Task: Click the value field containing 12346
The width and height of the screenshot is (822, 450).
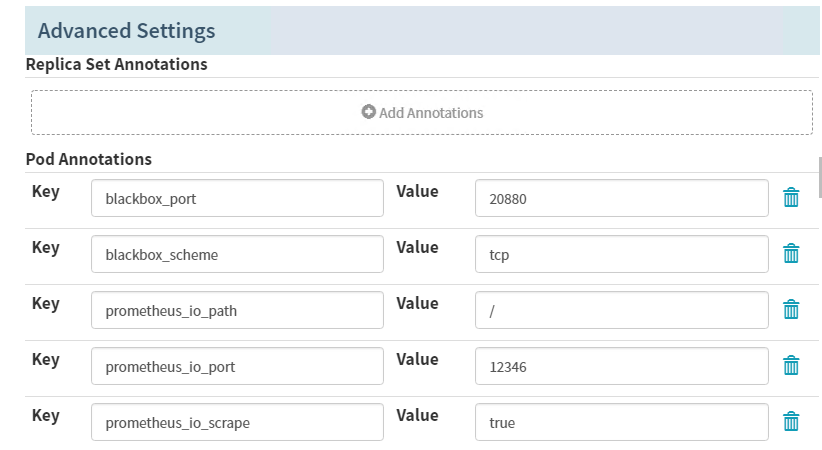Action: tap(621, 366)
